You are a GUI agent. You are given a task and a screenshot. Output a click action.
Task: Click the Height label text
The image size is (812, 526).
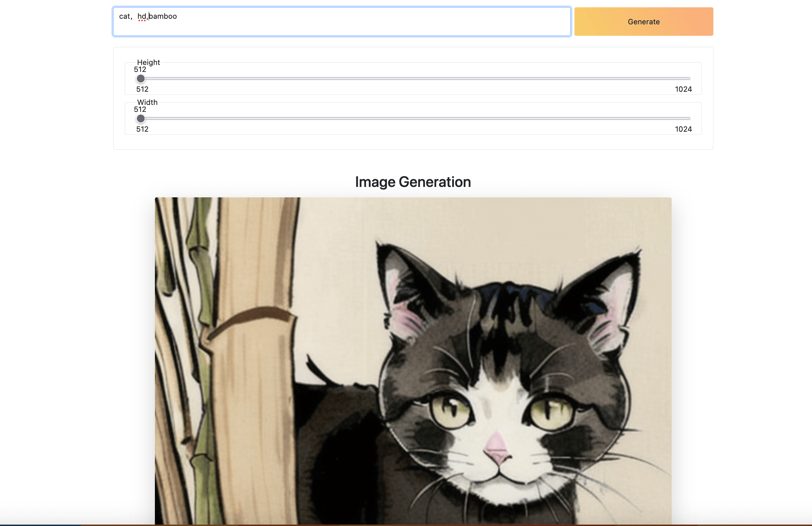(148, 63)
